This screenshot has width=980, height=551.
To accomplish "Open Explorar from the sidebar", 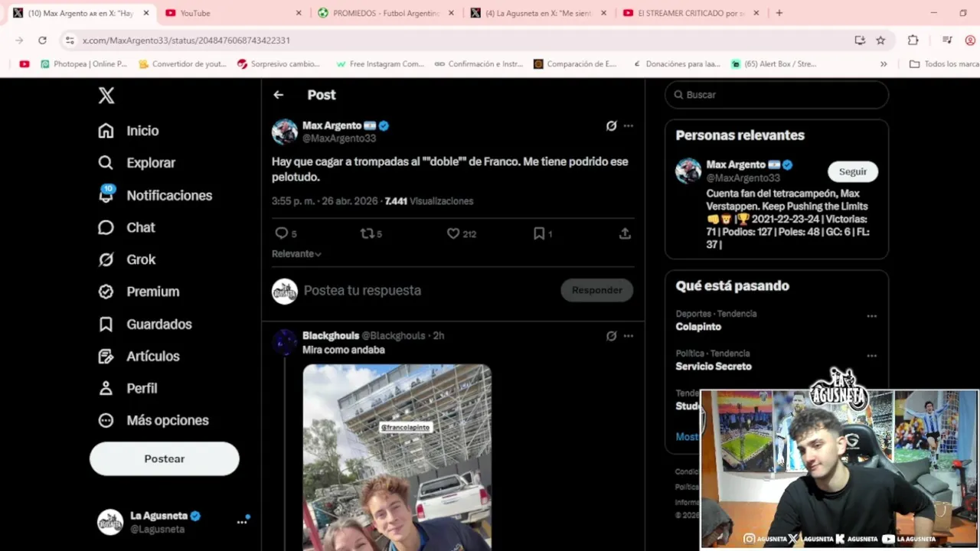I will (x=136, y=163).
